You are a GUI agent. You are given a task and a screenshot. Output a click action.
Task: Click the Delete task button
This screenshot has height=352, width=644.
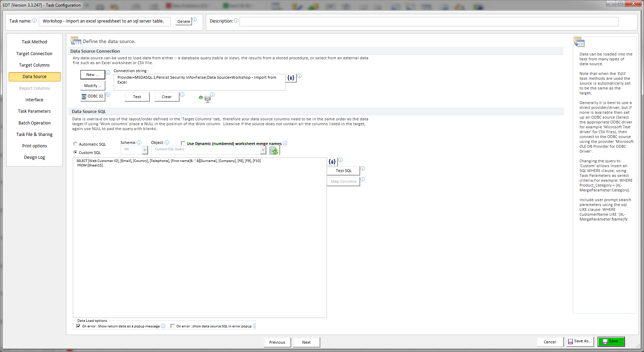coord(184,22)
